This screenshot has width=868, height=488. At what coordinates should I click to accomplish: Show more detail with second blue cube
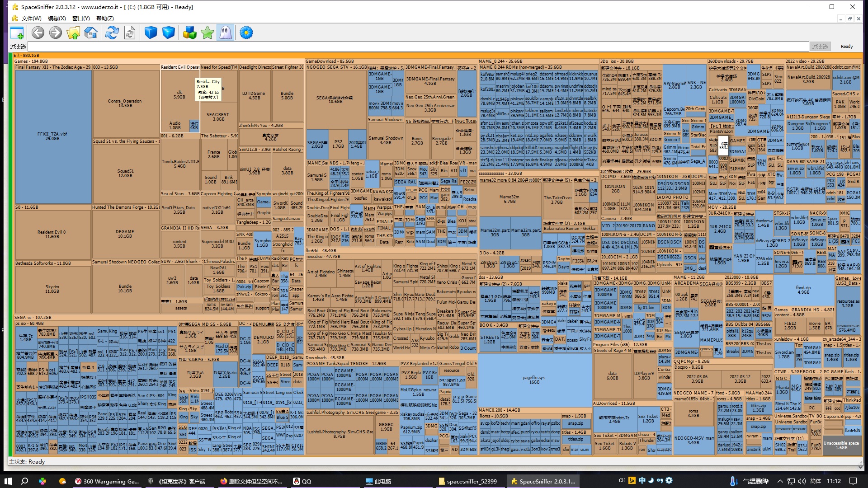point(169,33)
